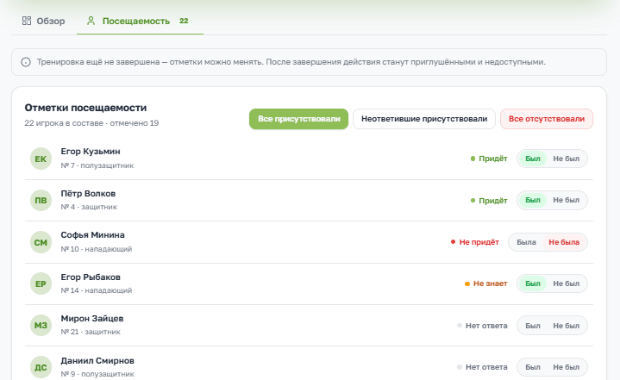
Task: Click the Не придёт status label
Action: pos(475,242)
